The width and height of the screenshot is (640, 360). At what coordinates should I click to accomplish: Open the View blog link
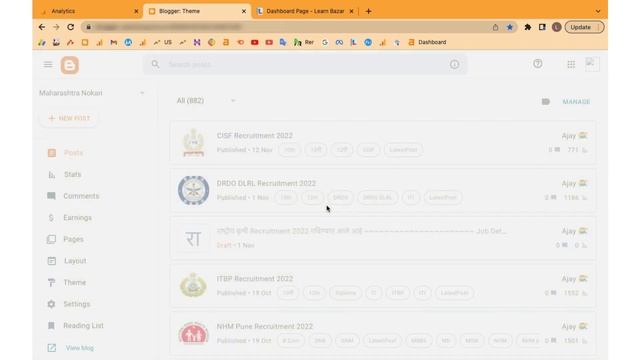coord(80,348)
